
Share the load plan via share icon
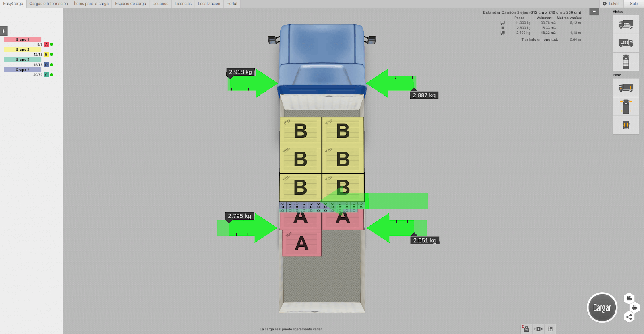point(629,317)
